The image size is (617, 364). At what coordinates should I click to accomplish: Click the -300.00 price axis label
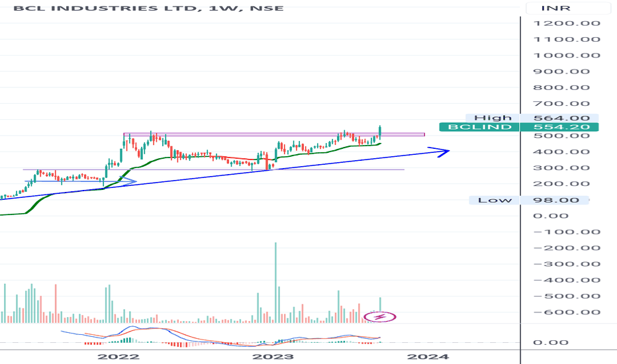pos(567,264)
